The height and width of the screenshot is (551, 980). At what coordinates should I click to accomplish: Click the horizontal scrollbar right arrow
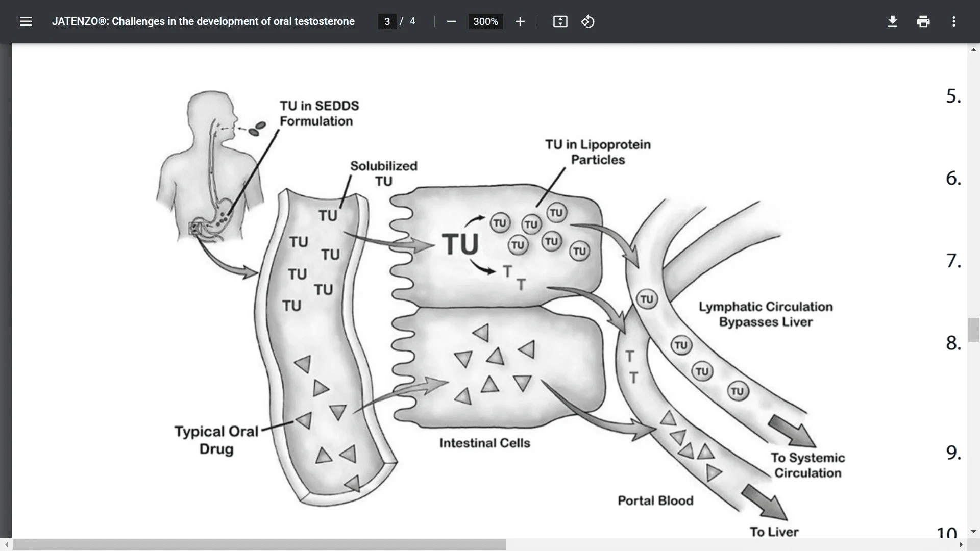961,545
